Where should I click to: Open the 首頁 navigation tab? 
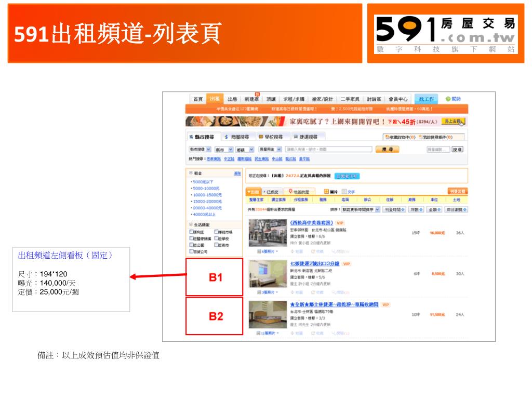[198, 99]
